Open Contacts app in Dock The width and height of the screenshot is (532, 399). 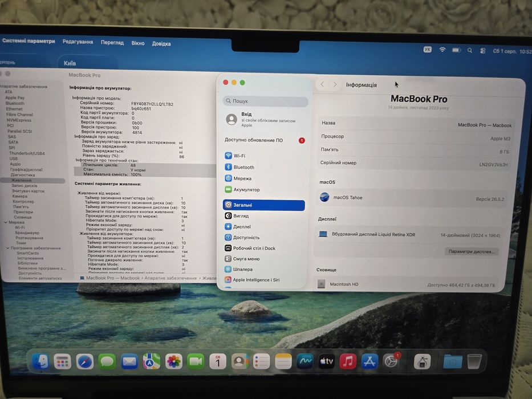[240, 361]
